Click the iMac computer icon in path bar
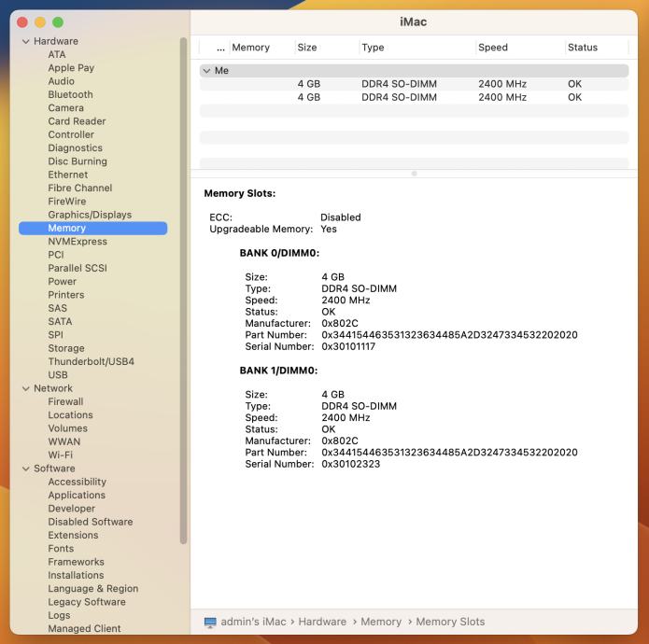Image resolution: width=649 pixels, height=644 pixels. tap(210, 622)
